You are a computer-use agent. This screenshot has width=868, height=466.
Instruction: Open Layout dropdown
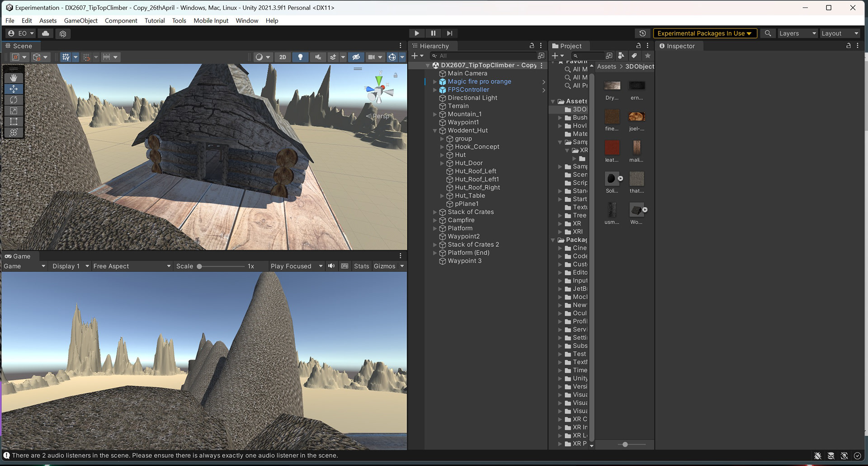(x=840, y=33)
